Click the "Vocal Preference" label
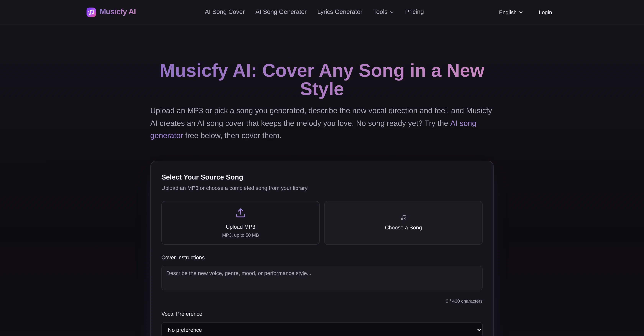The height and width of the screenshot is (336, 644). click(182, 314)
